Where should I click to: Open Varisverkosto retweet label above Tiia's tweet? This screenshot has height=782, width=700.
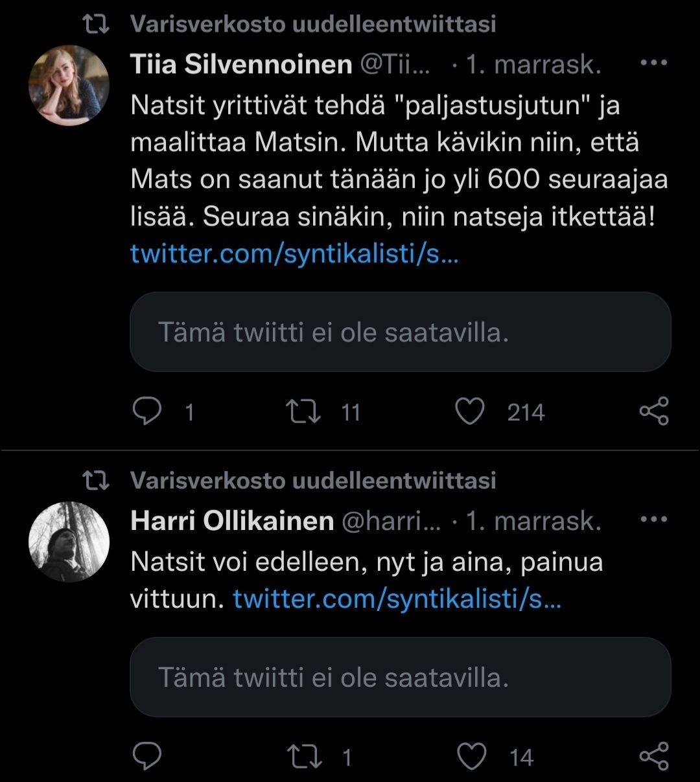312,25
